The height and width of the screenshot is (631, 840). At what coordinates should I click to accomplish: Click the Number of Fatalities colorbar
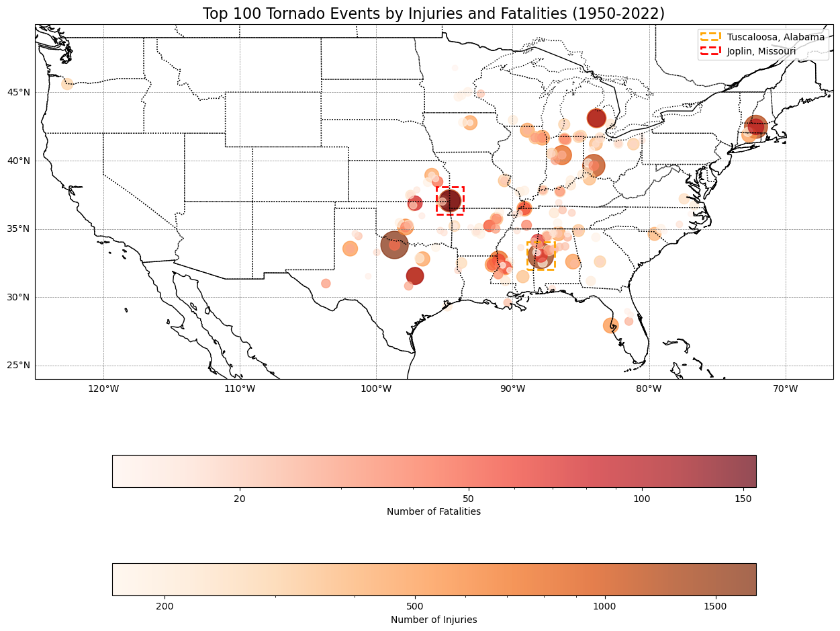pyautogui.click(x=434, y=471)
